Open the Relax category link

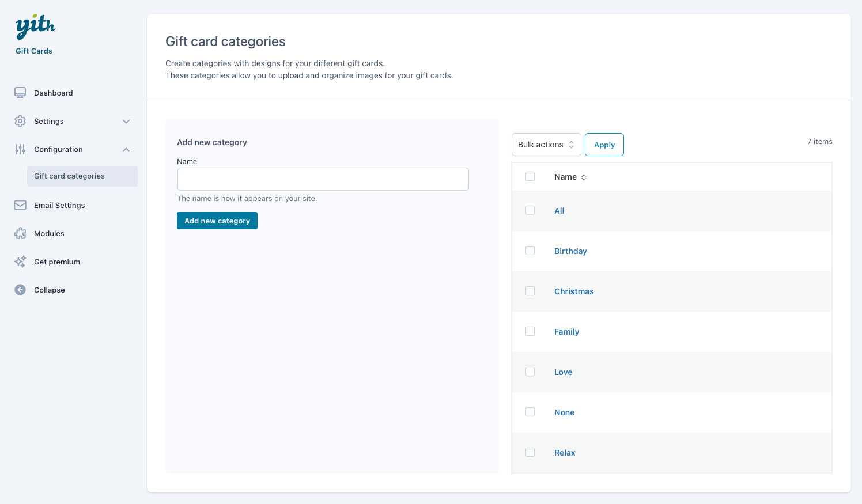(565, 453)
